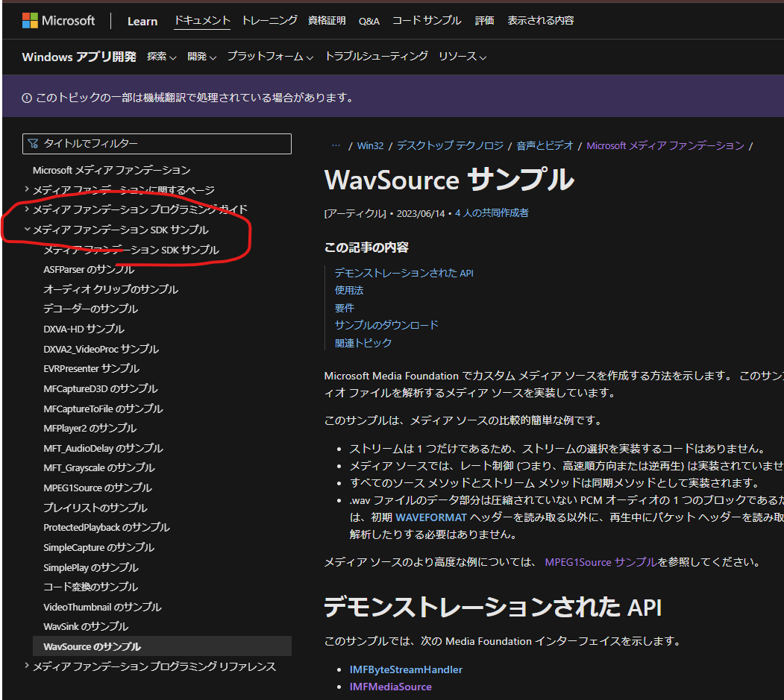Open DXVA2_VideoProc サンプル
Viewport: 784px width, 700px height.
(x=101, y=349)
